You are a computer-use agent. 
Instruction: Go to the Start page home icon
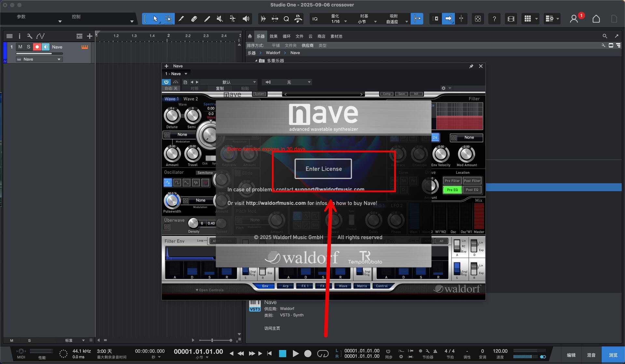pos(596,19)
